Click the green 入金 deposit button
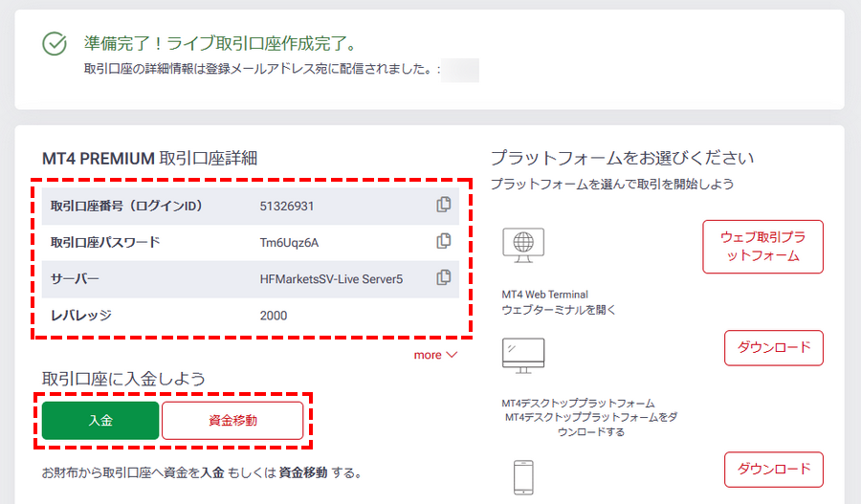The image size is (861, 504). coord(100,421)
